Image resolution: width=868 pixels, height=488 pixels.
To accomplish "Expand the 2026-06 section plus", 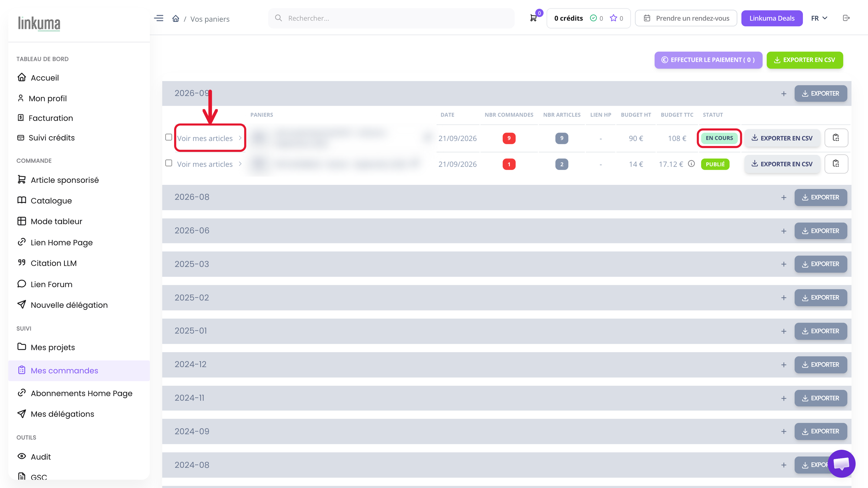I will coord(784,231).
